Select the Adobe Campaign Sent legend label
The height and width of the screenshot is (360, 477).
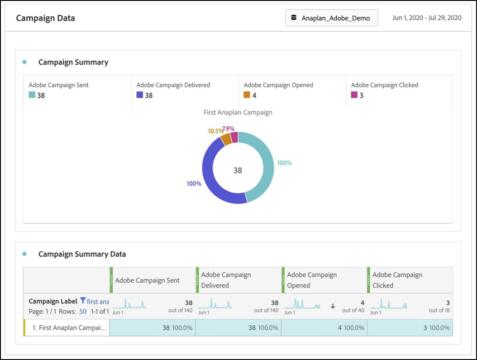click(59, 85)
